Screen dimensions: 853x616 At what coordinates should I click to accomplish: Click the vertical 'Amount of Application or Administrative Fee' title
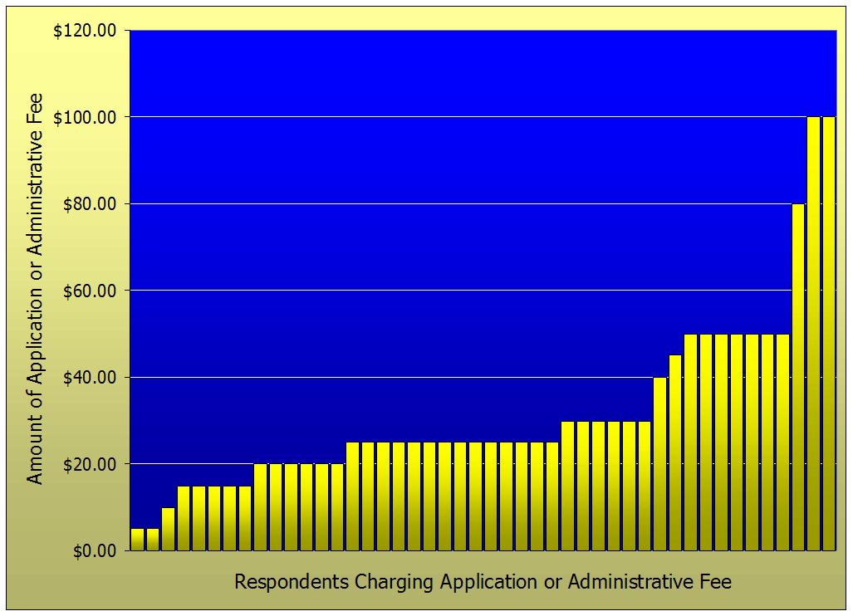tap(34, 289)
